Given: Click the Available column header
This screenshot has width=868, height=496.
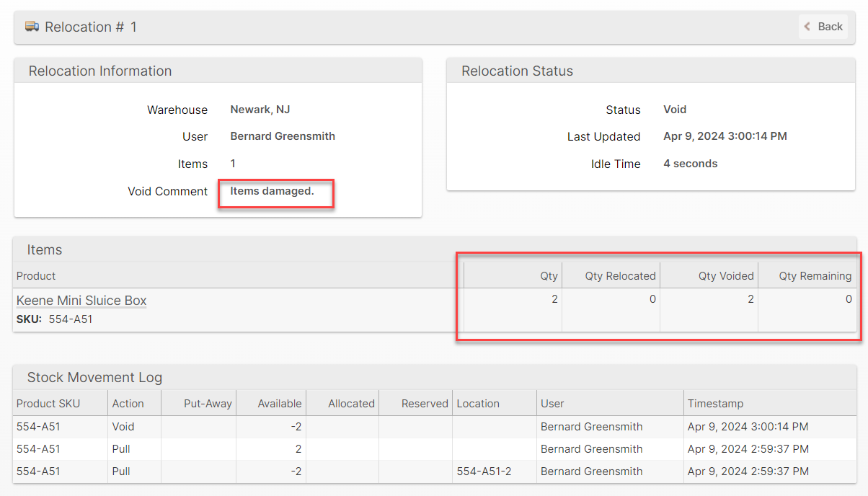Looking at the screenshot, I should point(280,404).
